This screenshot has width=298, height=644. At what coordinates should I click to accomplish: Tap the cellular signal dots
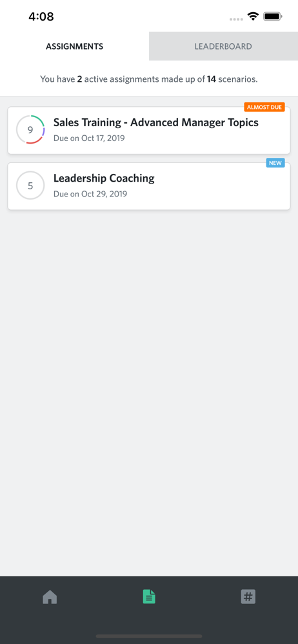coord(236,19)
